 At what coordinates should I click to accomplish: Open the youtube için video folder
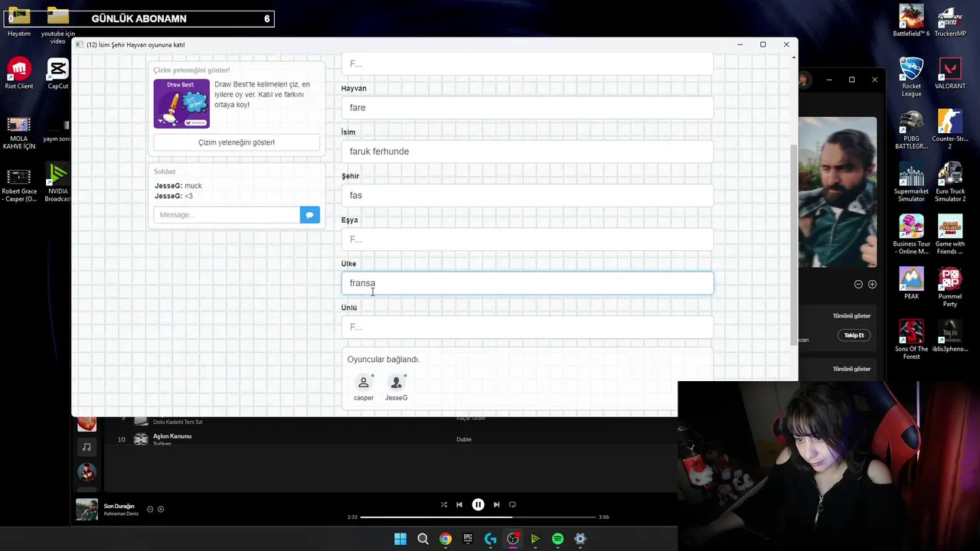click(x=57, y=24)
